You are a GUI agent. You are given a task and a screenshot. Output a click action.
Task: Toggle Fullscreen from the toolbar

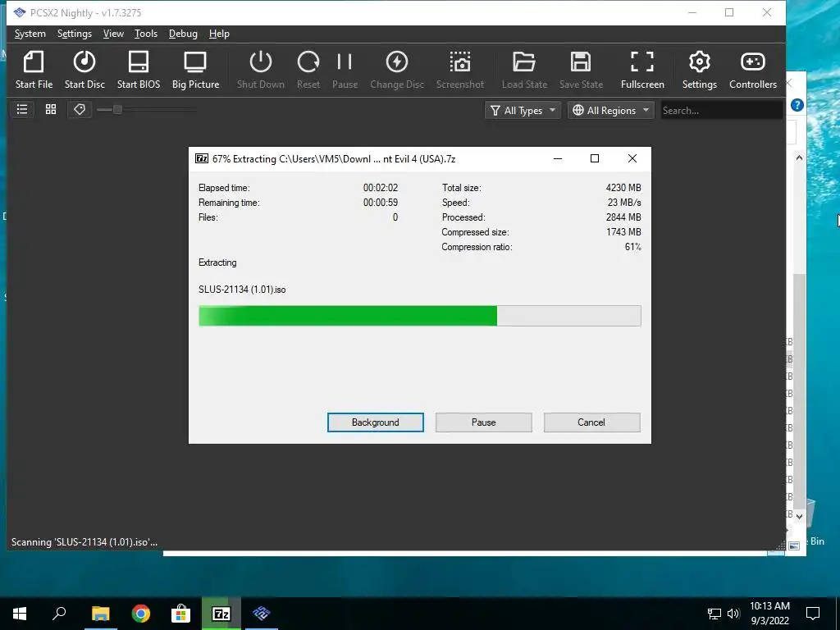click(x=642, y=70)
